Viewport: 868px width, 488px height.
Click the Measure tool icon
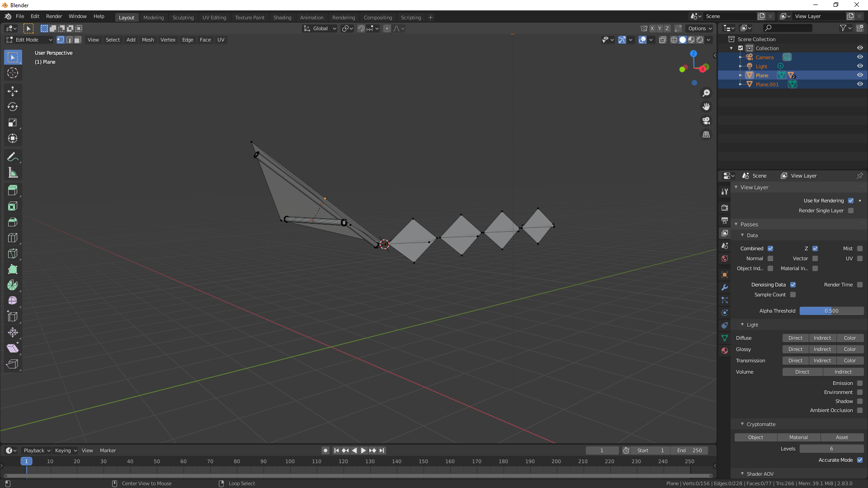point(13,172)
